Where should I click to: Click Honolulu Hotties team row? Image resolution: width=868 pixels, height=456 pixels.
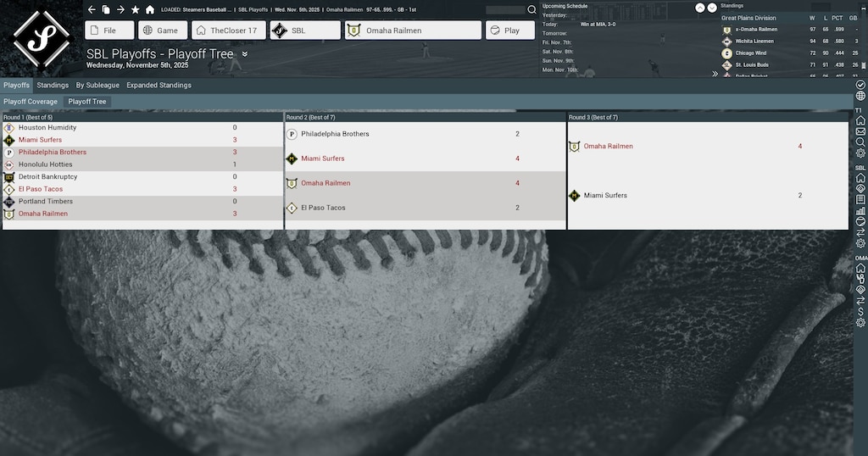[x=142, y=164]
